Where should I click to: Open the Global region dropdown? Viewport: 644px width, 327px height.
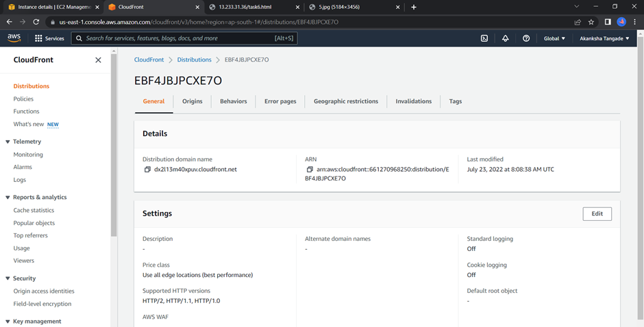[554, 38]
